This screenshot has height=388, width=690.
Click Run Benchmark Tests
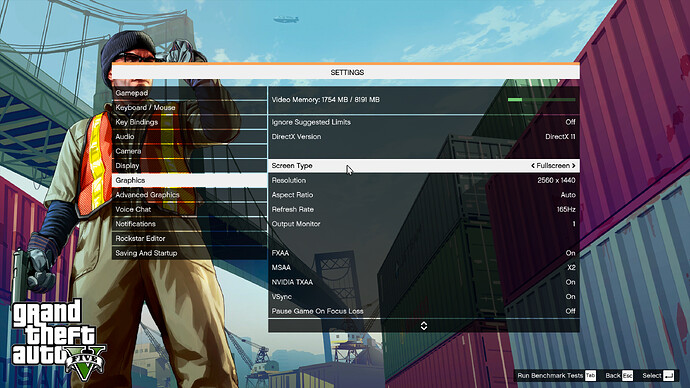click(550, 375)
